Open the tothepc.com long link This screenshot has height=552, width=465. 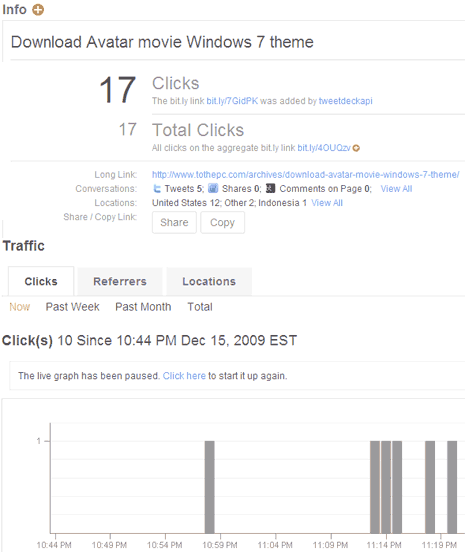pos(306,175)
